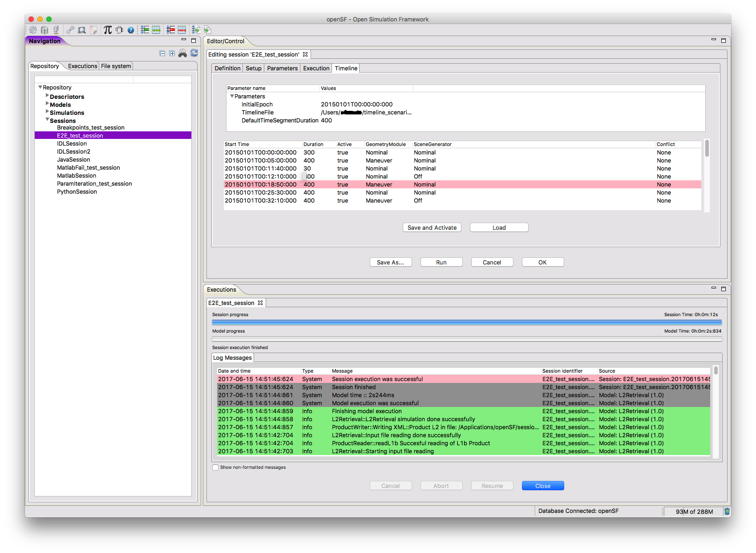The image size is (756, 553).
Task: Select the PythonSession tree item
Action: (77, 192)
